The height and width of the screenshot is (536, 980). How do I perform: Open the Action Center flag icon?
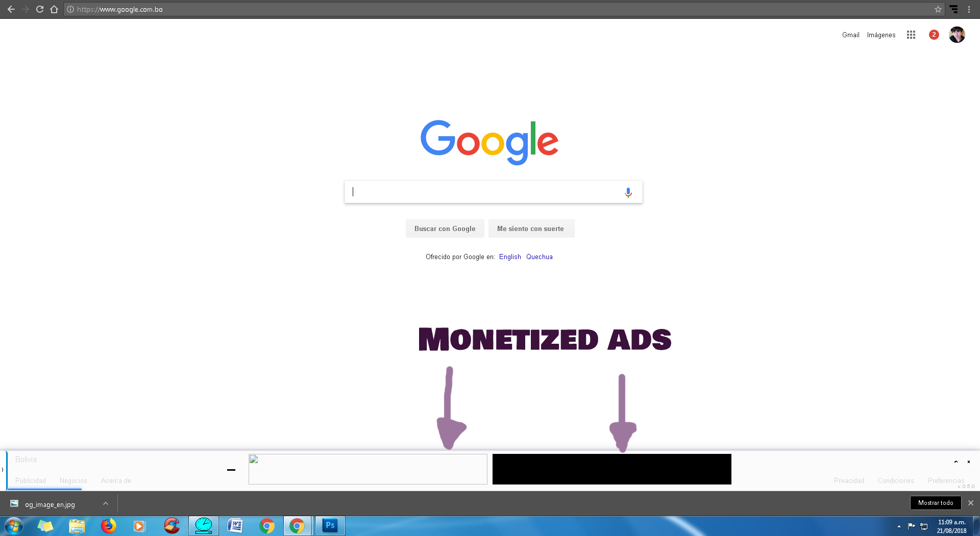point(912,526)
